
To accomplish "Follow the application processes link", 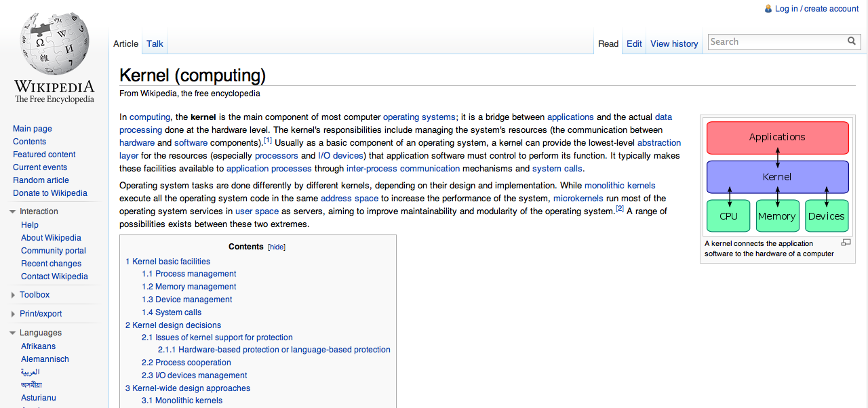I will (269, 169).
